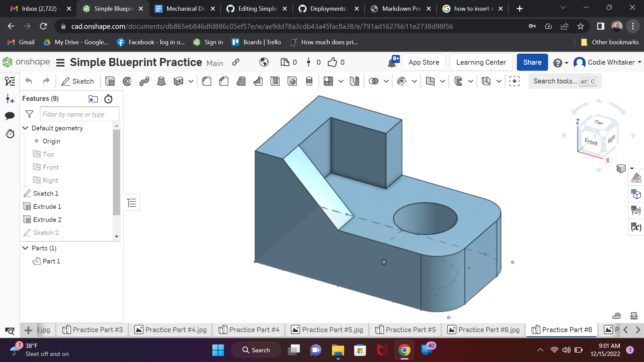Redo the last action
Viewport: 644px width, 362px height.
(46, 81)
